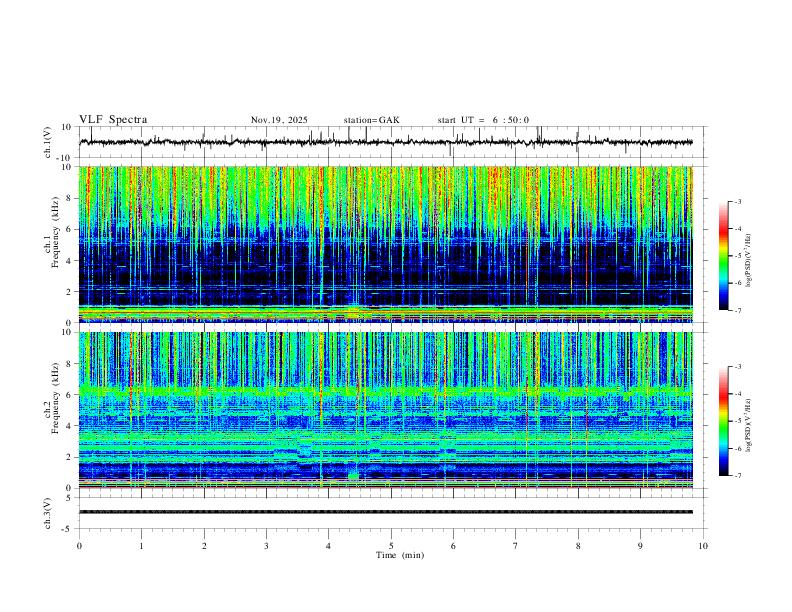The height and width of the screenshot is (612, 792).
Task: Click the "6" tick label on the time axis
Action: click(x=453, y=546)
